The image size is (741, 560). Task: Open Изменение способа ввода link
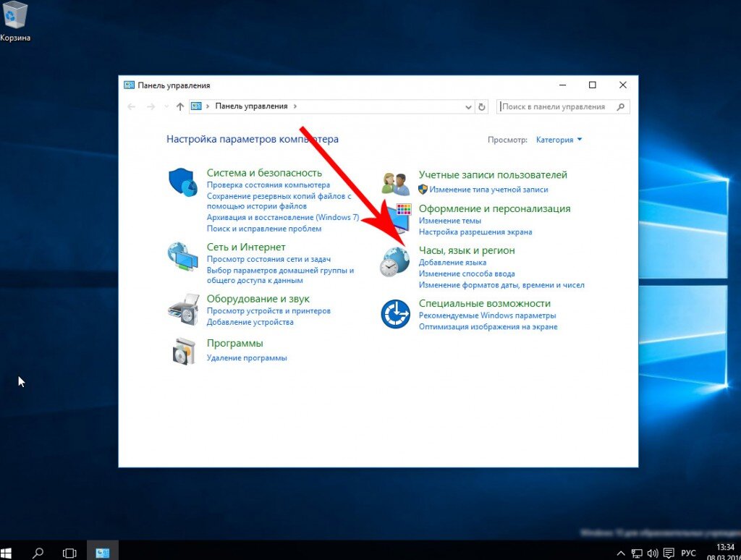tap(467, 274)
